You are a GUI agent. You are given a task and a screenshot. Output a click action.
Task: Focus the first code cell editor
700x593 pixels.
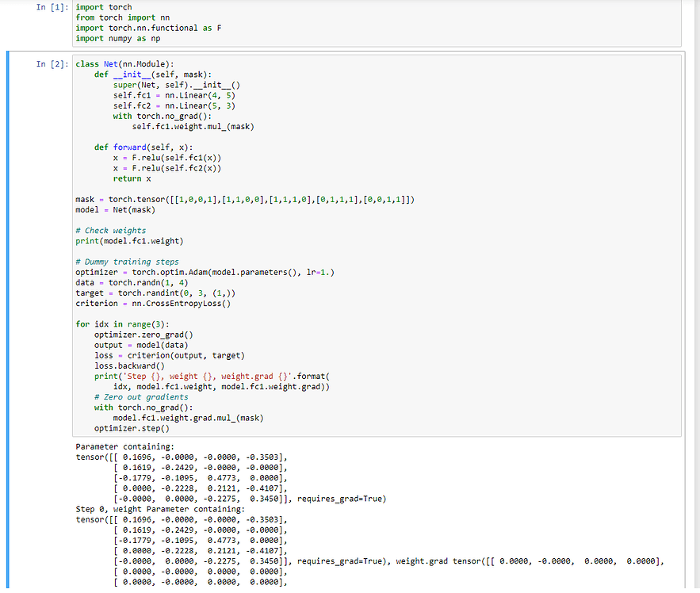coord(377,23)
